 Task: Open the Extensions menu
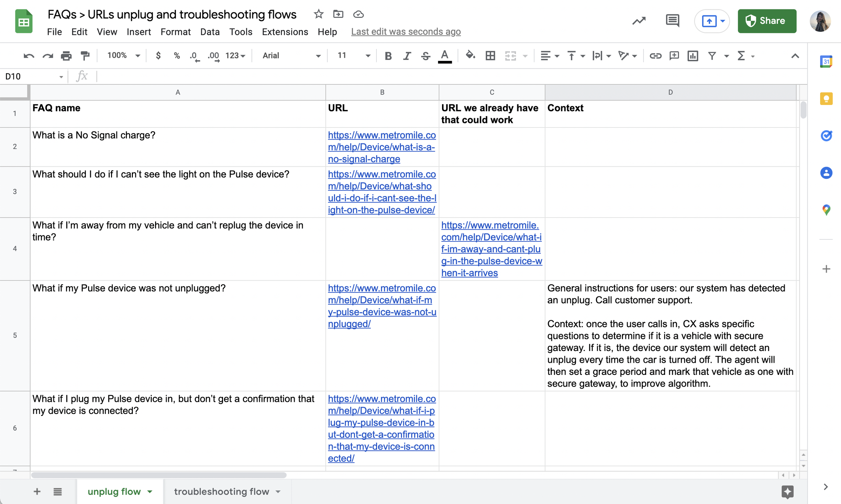click(285, 32)
